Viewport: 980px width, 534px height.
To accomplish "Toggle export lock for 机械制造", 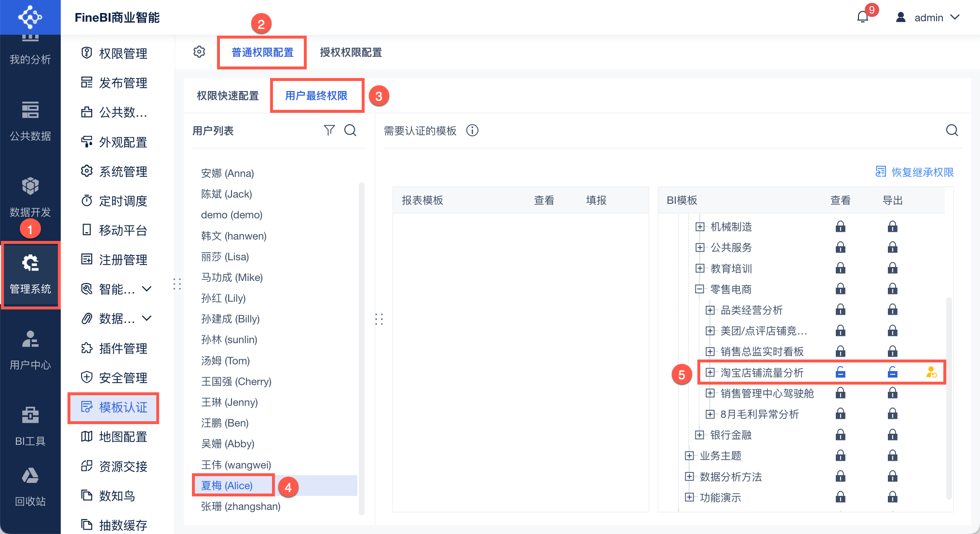I will pos(892,227).
